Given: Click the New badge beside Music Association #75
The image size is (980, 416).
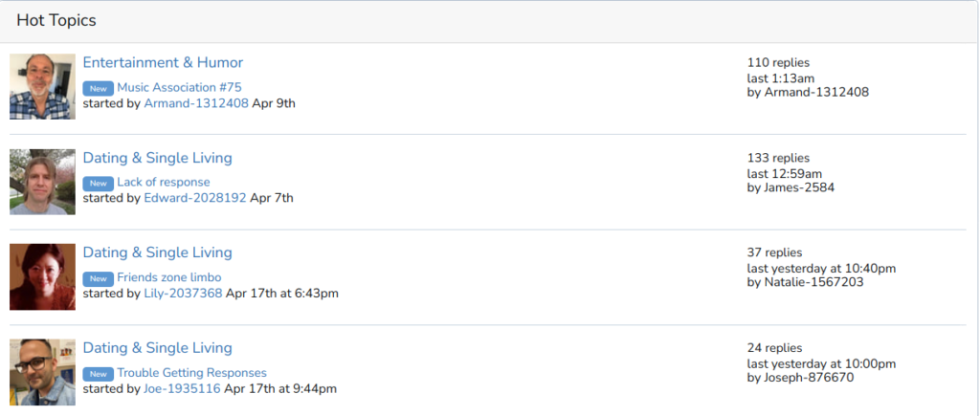Looking at the screenshot, I should (x=99, y=88).
